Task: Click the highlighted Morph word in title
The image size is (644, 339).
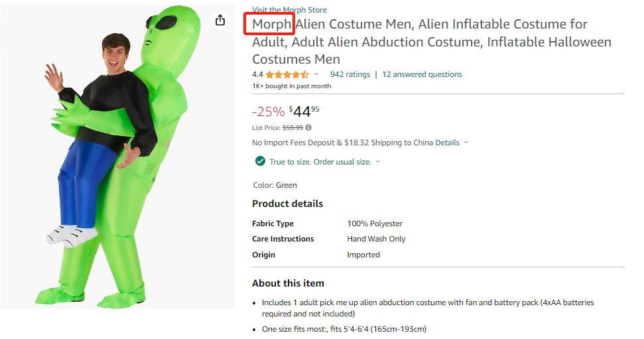Action: 272,25
